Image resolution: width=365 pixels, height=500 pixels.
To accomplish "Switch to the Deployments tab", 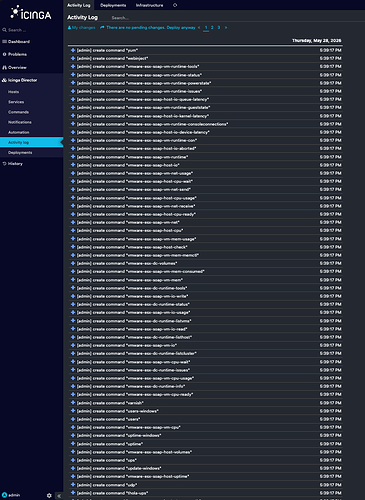I will pyautogui.click(x=113, y=5).
